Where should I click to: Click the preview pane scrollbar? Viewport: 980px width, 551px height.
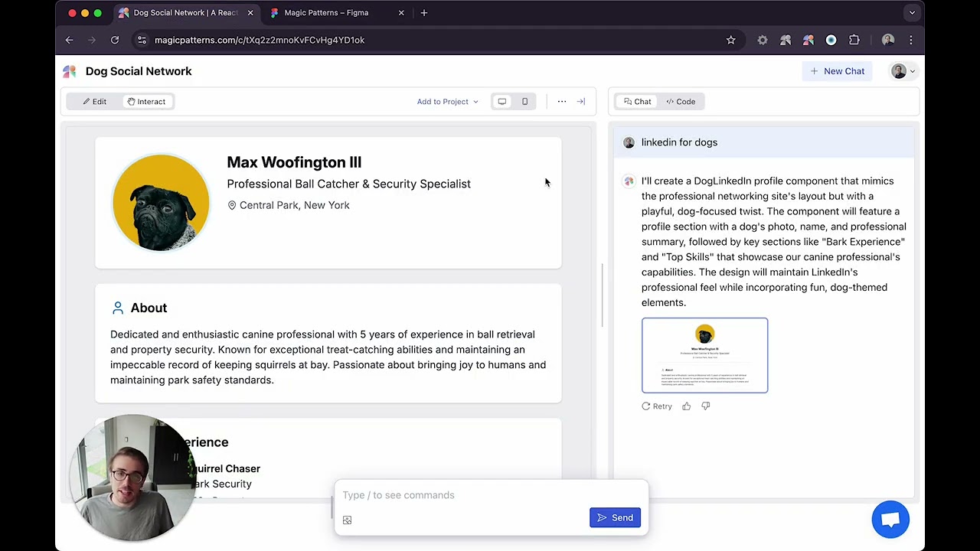tap(602, 295)
